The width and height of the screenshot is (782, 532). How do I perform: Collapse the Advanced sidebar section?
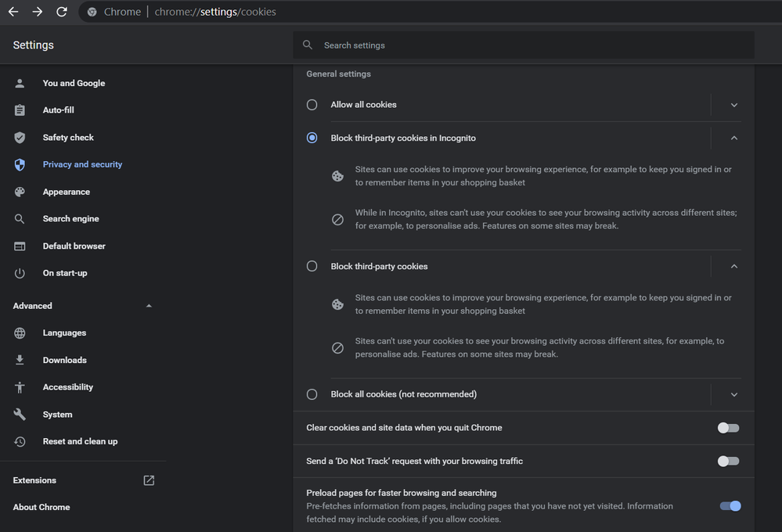(x=149, y=306)
